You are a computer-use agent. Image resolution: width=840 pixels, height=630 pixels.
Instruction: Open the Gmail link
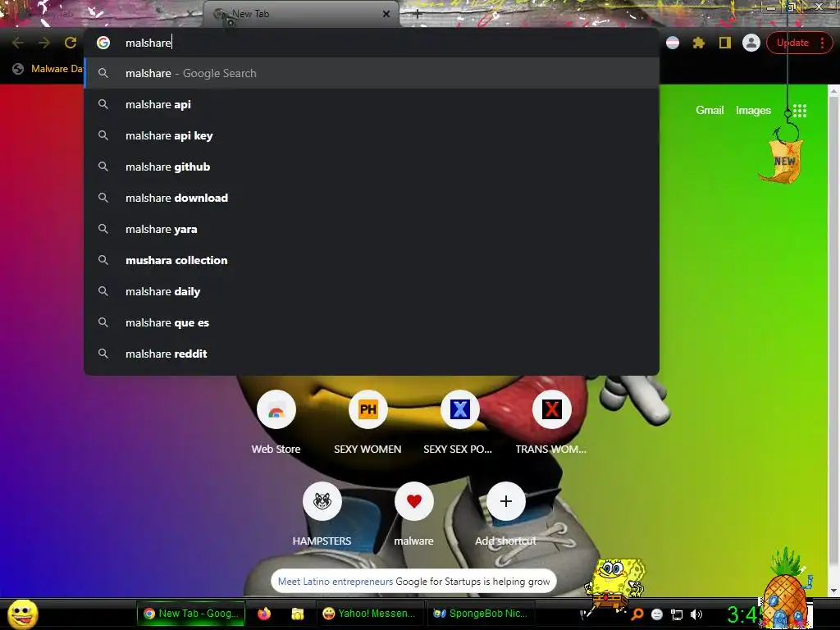[x=710, y=110]
